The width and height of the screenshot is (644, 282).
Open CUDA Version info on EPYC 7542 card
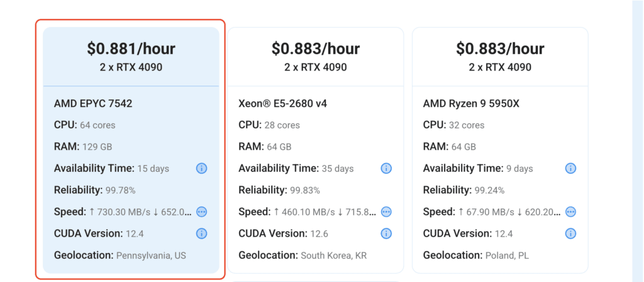201,234
